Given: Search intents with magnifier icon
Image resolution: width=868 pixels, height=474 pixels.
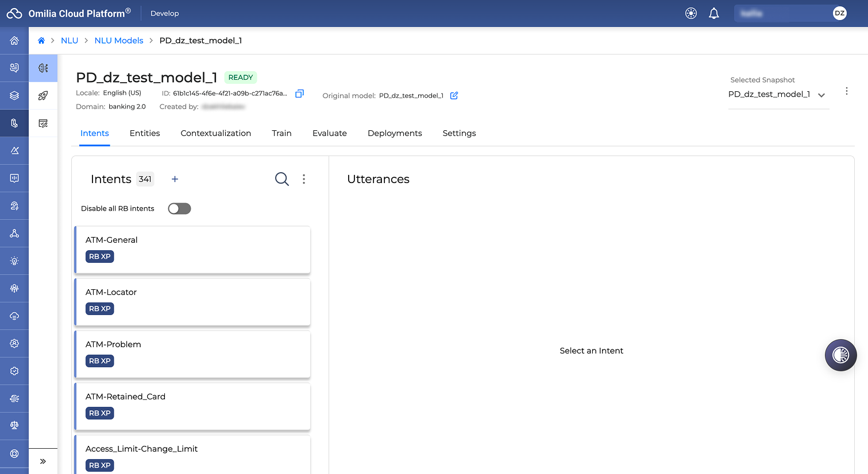Looking at the screenshot, I should click(281, 179).
